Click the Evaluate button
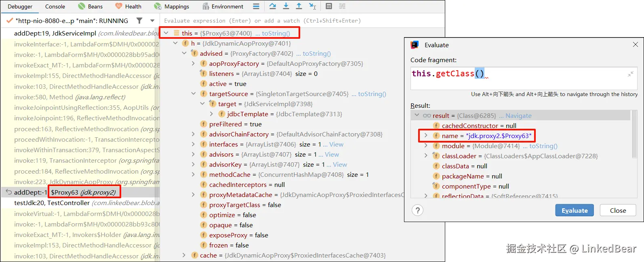The width and height of the screenshot is (644, 262). [575, 210]
